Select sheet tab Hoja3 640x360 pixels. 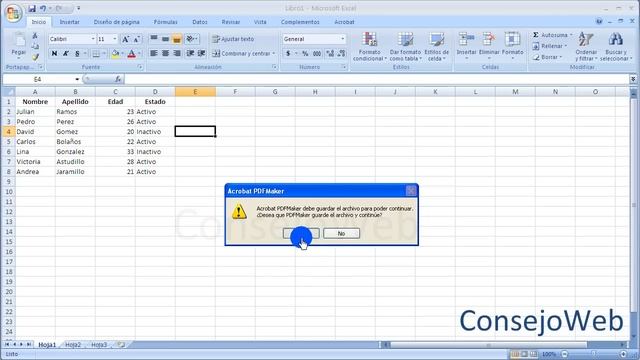pos(99,345)
